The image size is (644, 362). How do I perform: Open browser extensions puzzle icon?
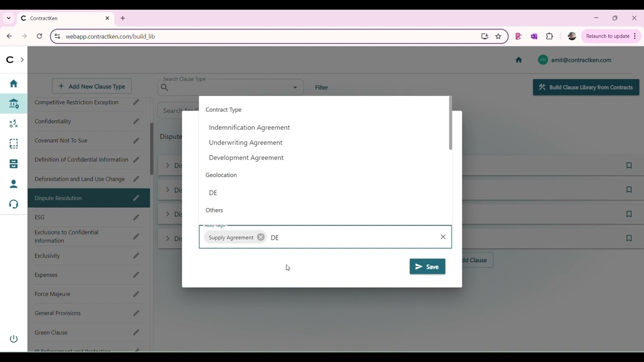549,36
